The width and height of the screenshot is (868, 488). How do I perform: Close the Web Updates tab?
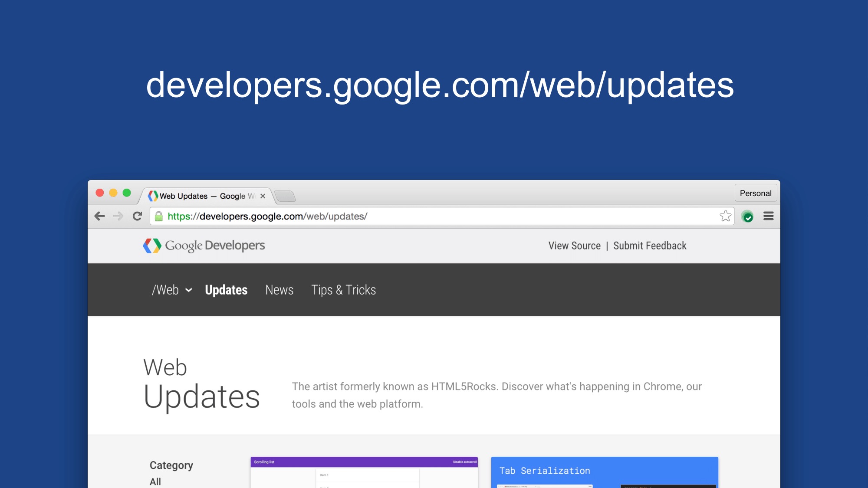263,196
